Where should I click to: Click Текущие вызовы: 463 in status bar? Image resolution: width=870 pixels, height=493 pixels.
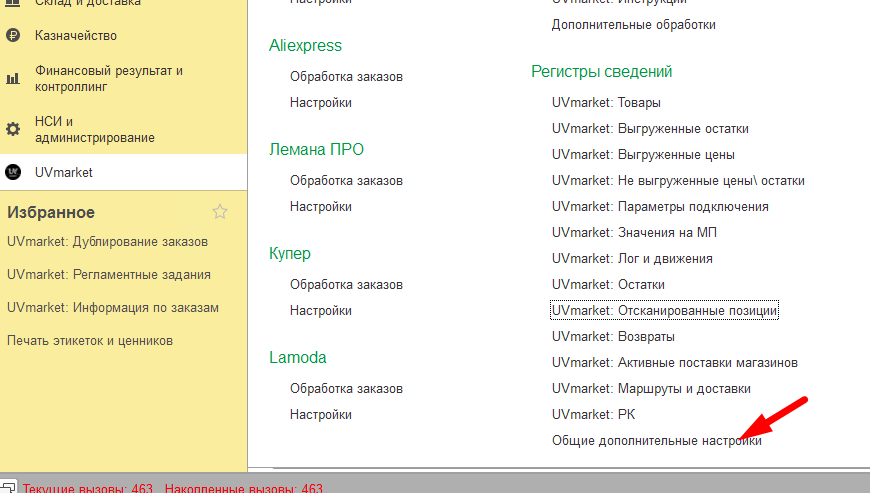(88, 488)
